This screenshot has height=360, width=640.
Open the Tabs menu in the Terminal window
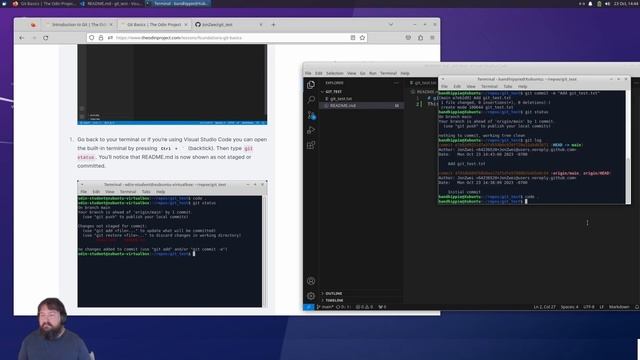point(508,87)
